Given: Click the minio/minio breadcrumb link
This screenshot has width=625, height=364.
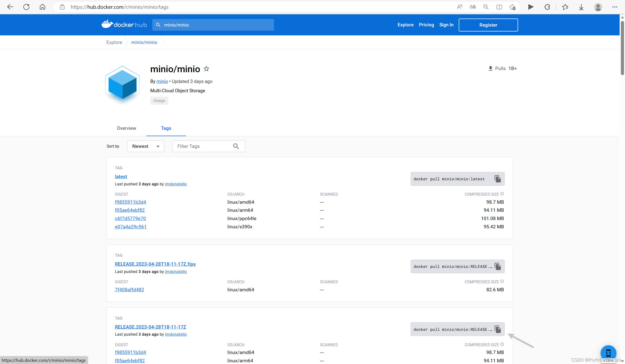Looking at the screenshot, I should 144,42.
